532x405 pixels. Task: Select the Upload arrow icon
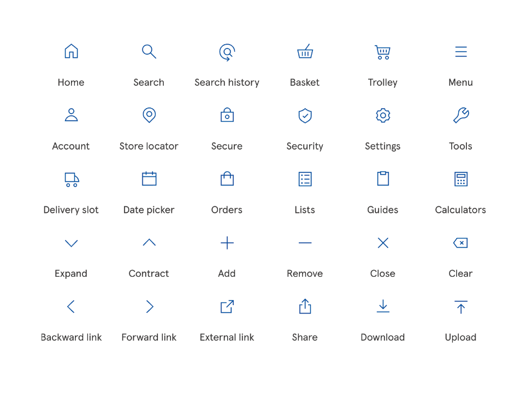coord(461,307)
